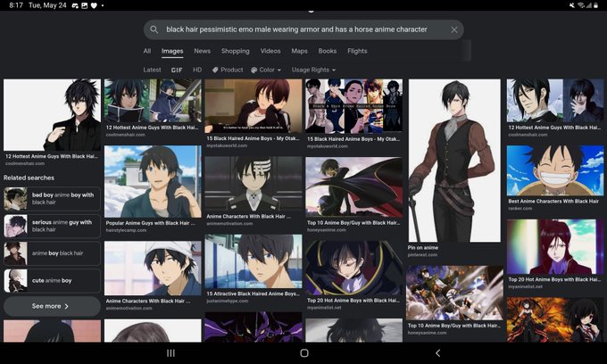
Task: Go to the Videos tab
Action: [x=270, y=51]
